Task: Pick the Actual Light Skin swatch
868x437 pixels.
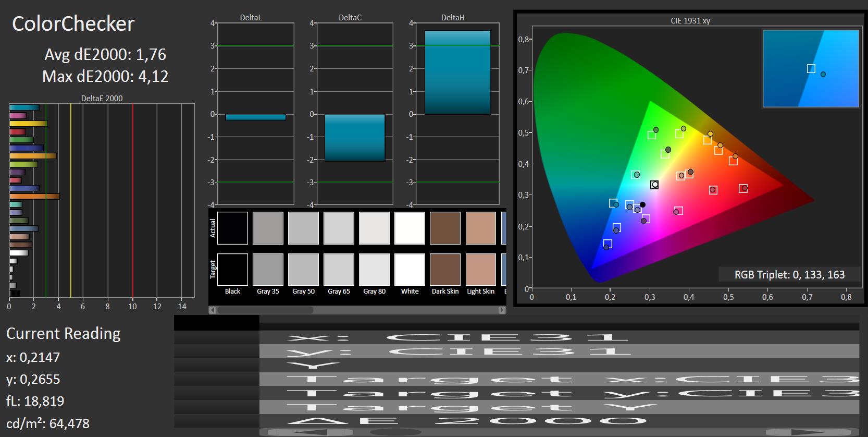Action: (480, 228)
